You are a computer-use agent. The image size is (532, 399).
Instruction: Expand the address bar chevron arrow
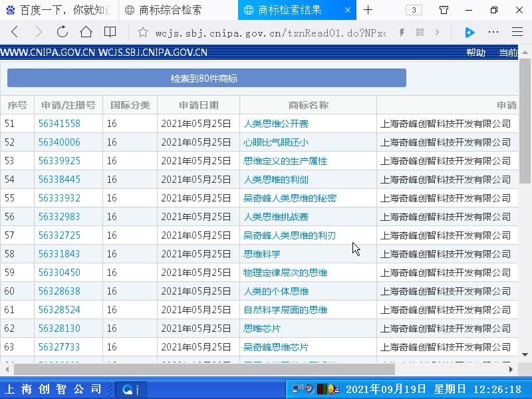point(437,32)
